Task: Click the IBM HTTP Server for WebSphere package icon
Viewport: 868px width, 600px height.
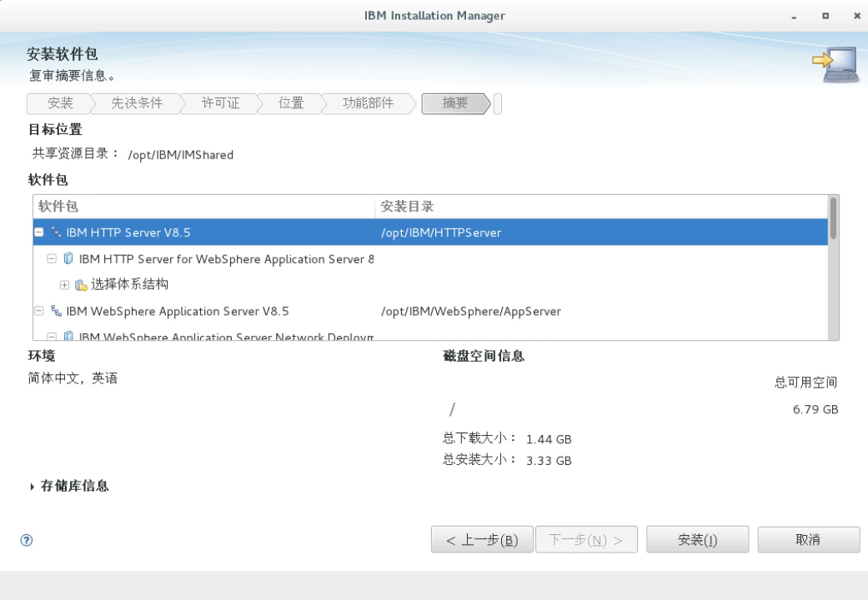Action: click(68, 259)
